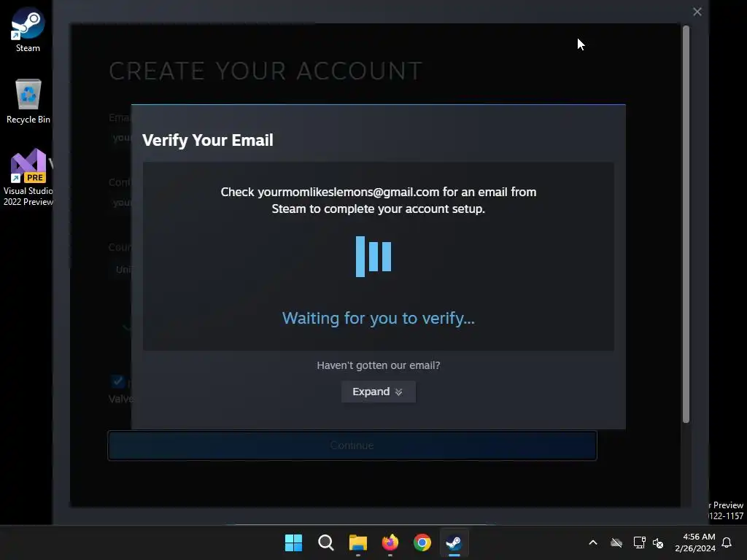This screenshot has width=747, height=560.
Task: Toggle the dimmed agreement checkbox
Action: (x=117, y=381)
